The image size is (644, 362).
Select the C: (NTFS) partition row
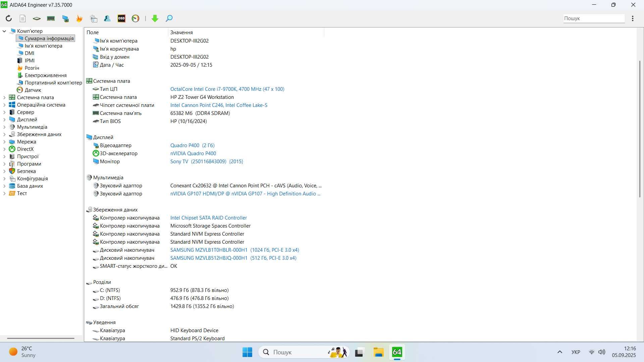[204, 290]
